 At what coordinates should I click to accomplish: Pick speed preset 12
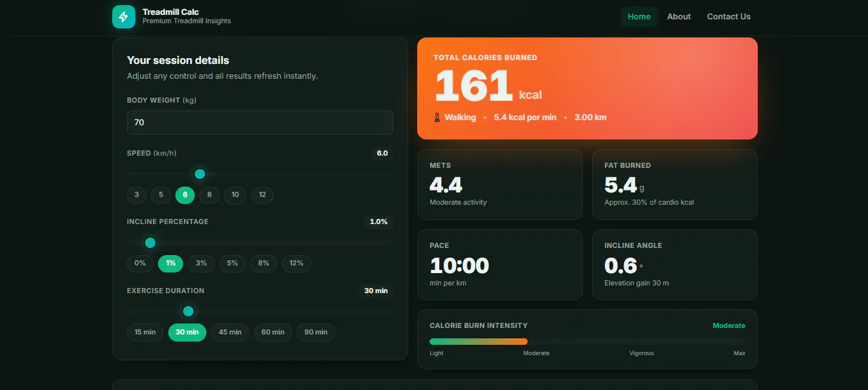[262, 195]
